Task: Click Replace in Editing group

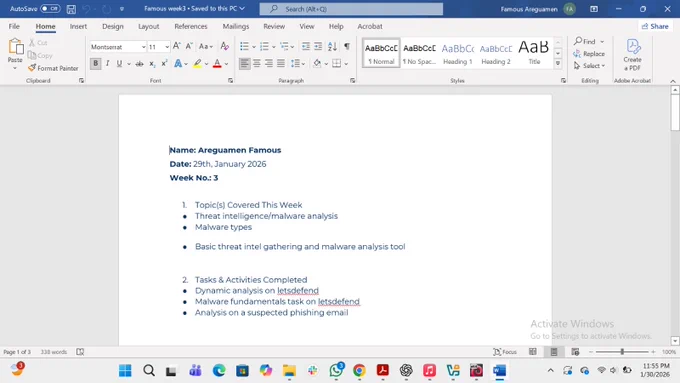Action: pyautogui.click(x=589, y=54)
